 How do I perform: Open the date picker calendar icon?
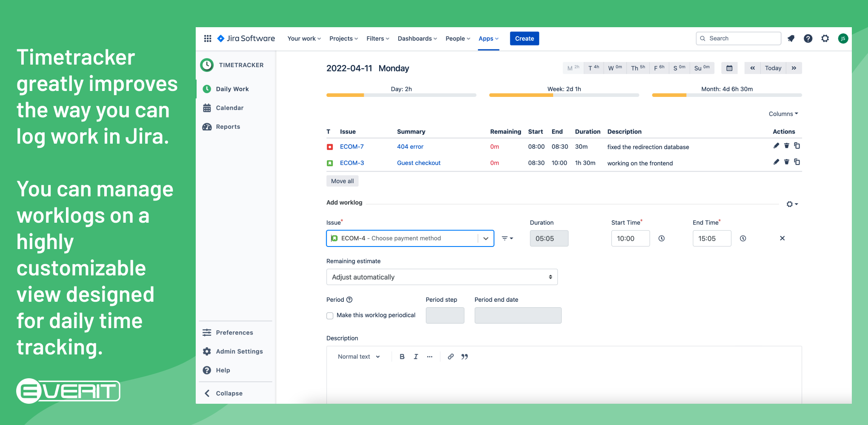pyautogui.click(x=729, y=68)
